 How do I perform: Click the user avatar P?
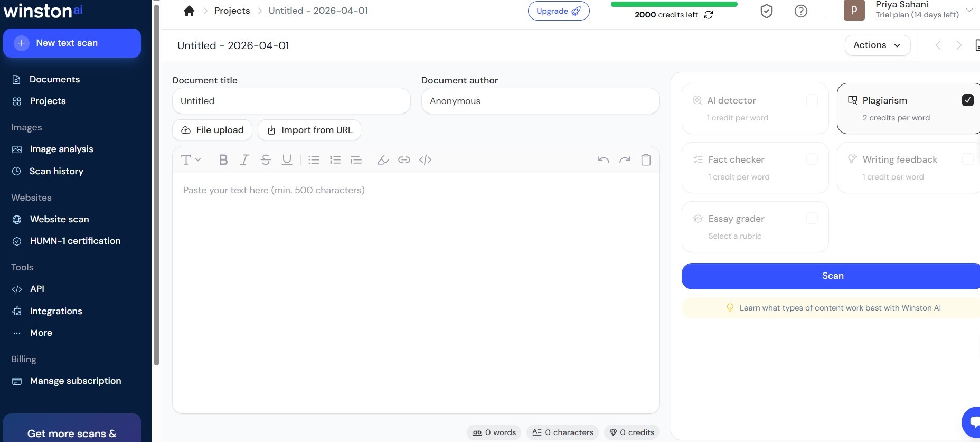(x=854, y=11)
